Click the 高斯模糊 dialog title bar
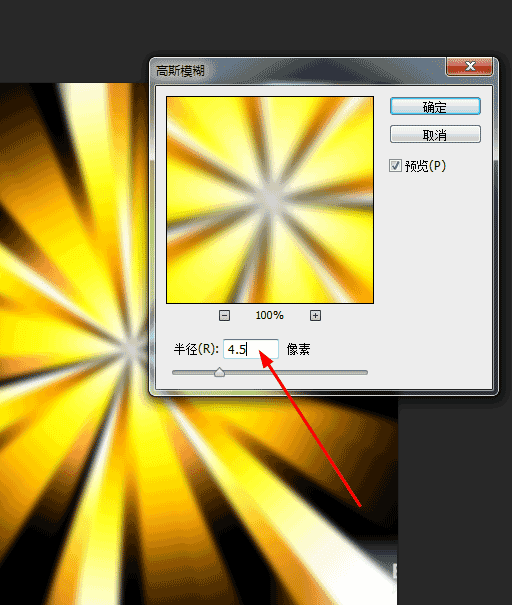512x605 pixels. (297, 70)
